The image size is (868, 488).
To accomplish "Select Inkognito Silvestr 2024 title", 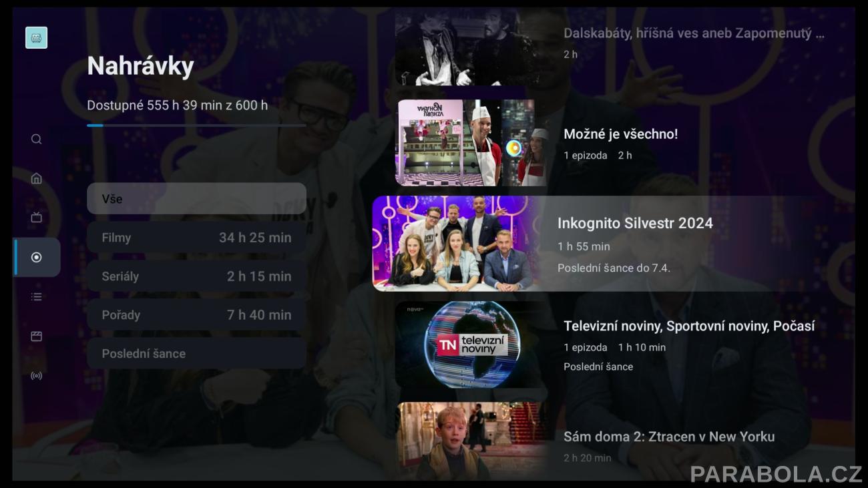I will [635, 223].
